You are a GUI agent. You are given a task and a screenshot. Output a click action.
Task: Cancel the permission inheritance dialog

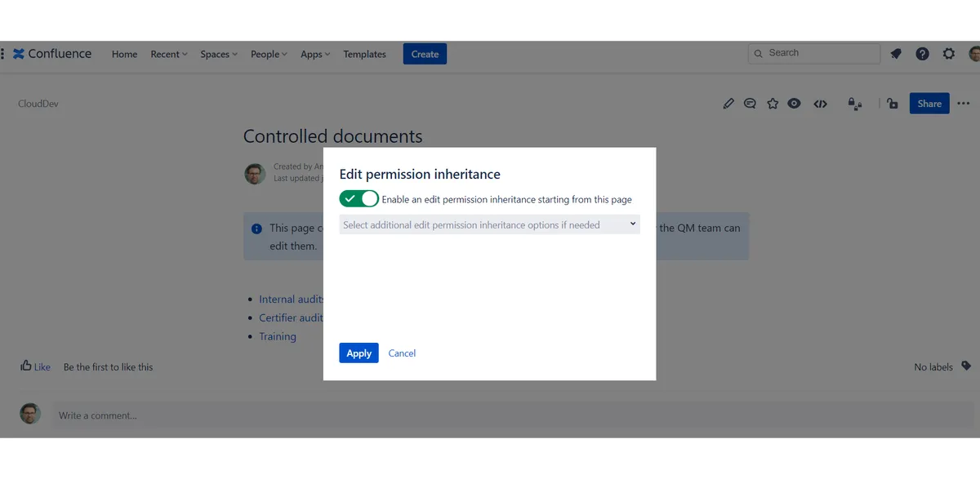click(x=402, y=353)
